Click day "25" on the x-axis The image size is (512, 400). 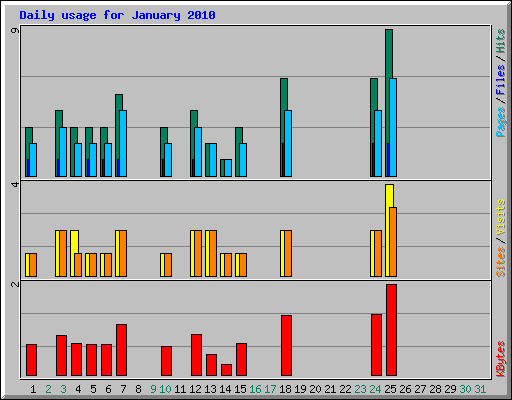[390, 389]
